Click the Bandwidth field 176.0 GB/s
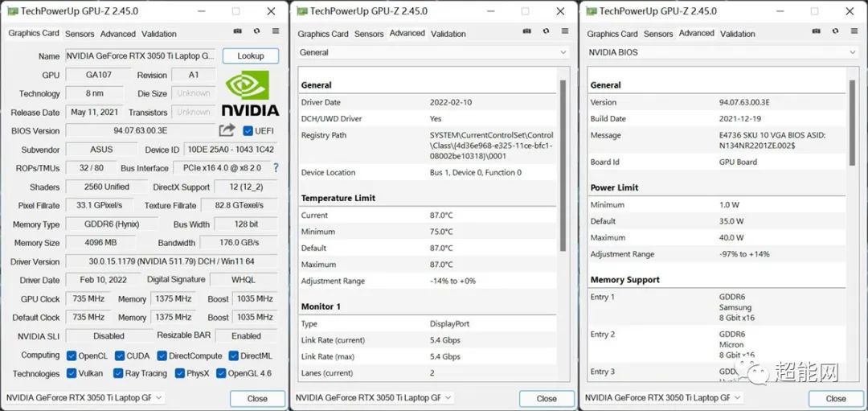This screenshot has height=411, width=868. pos(240,243)
